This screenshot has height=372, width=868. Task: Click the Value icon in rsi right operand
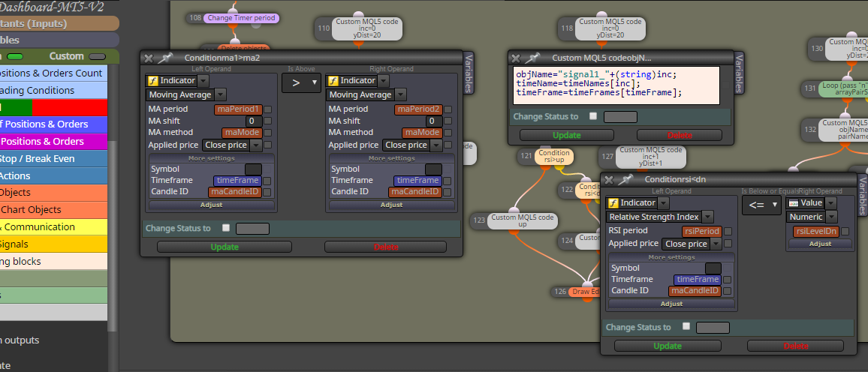coord(793,202)
